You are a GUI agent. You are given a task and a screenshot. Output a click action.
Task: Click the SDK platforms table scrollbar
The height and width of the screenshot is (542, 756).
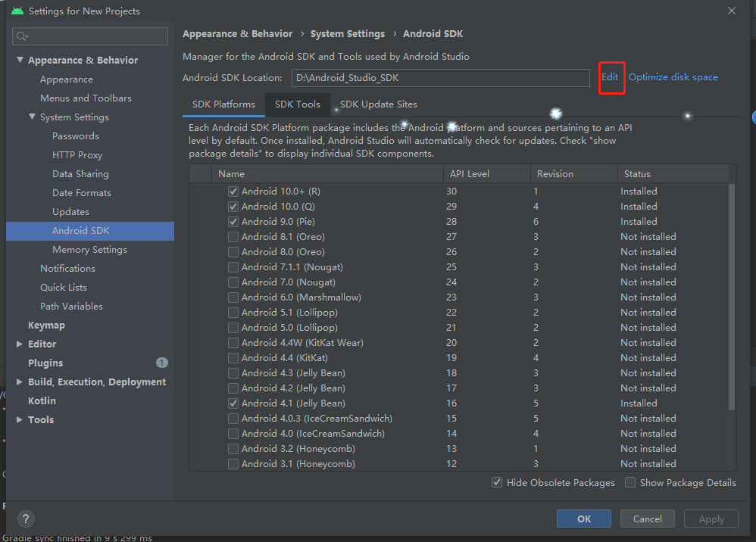tap(732, 296)
